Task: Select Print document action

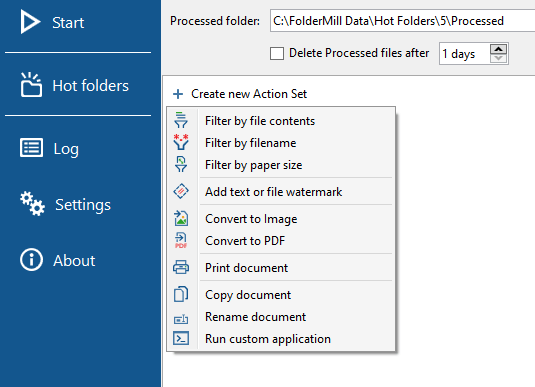Action: point(281,268)
